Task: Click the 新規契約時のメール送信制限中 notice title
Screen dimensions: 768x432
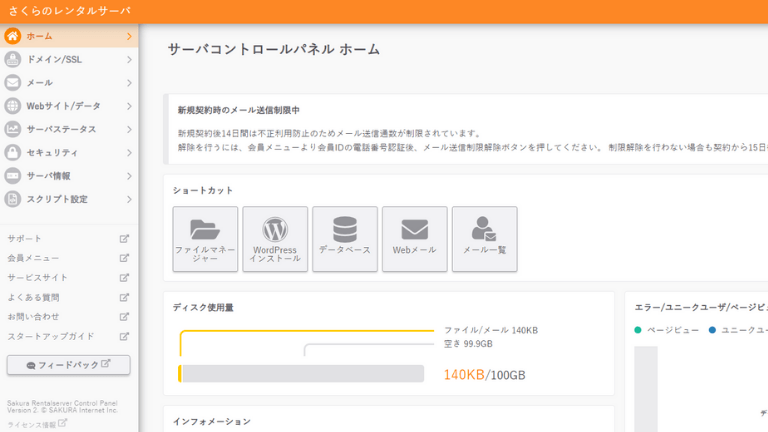Action: 239,110
